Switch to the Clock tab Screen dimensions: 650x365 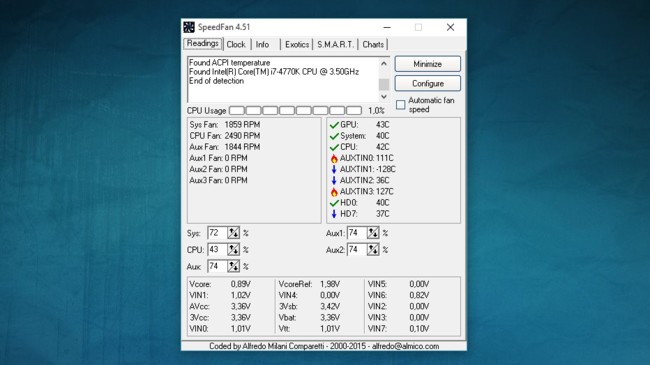236,44
